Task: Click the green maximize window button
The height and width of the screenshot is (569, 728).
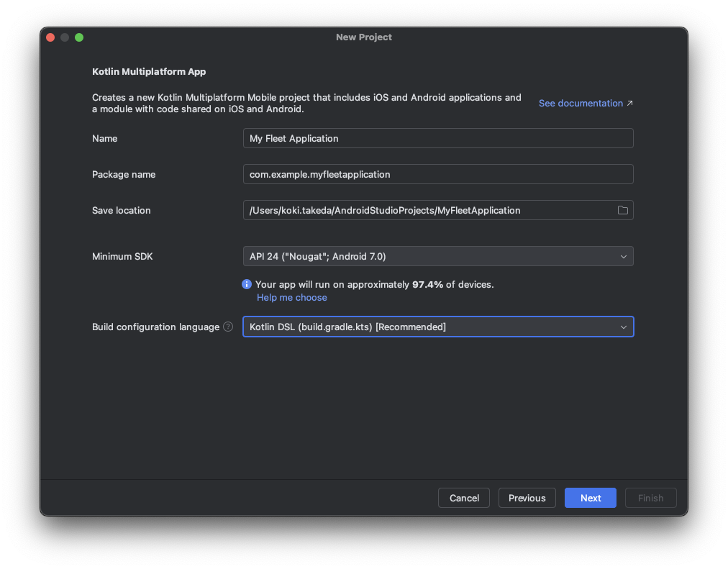Action: coord(79,37)
